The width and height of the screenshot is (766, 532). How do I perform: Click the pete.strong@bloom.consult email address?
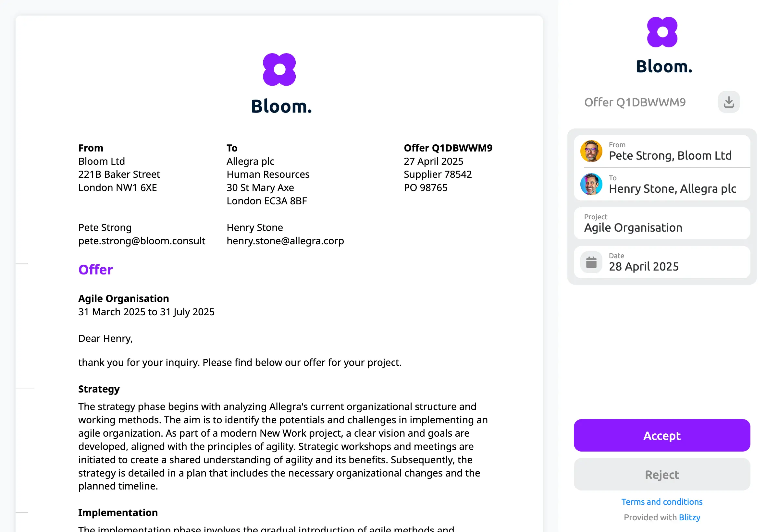pos(142,241)
